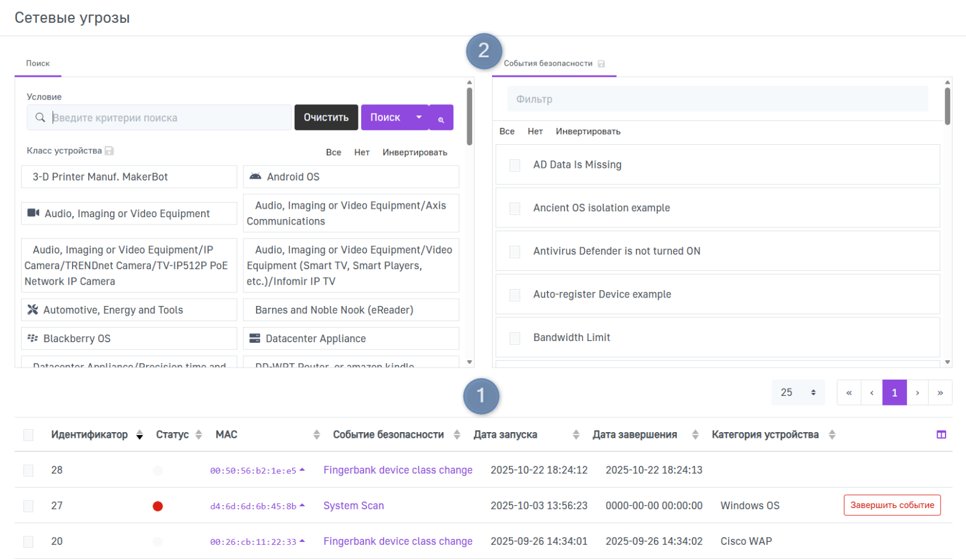Click the save icon next to Класс устройства
Viewport: 966px width, 560px height.
point(109,151)
